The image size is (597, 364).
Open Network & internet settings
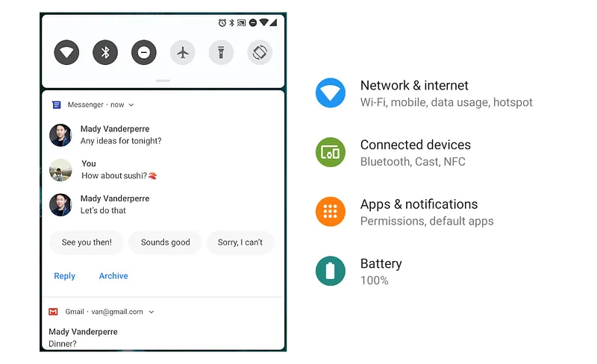424,93
